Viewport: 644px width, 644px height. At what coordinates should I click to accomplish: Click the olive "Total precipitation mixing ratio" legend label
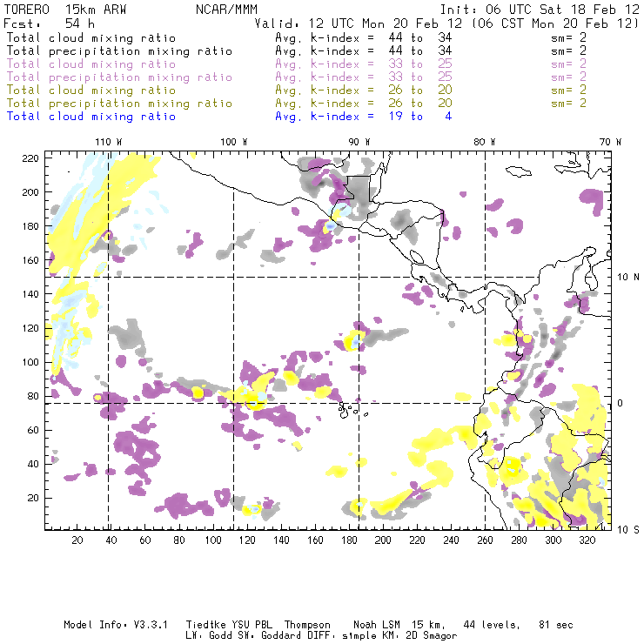(119, 104)
